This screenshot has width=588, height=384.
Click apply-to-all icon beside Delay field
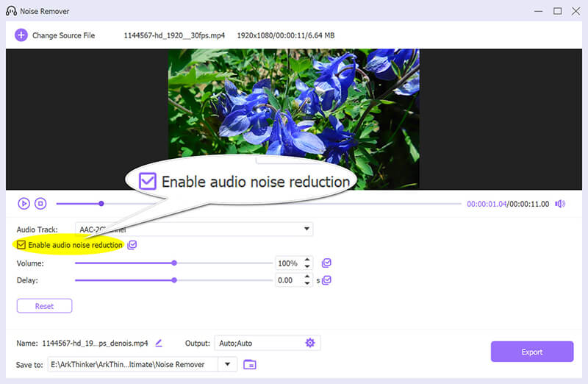click(326, 280)
